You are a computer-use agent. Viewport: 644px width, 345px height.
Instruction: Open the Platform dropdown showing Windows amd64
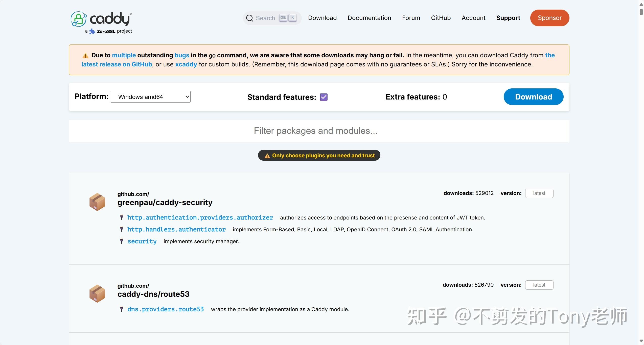(x=151, y=97)
